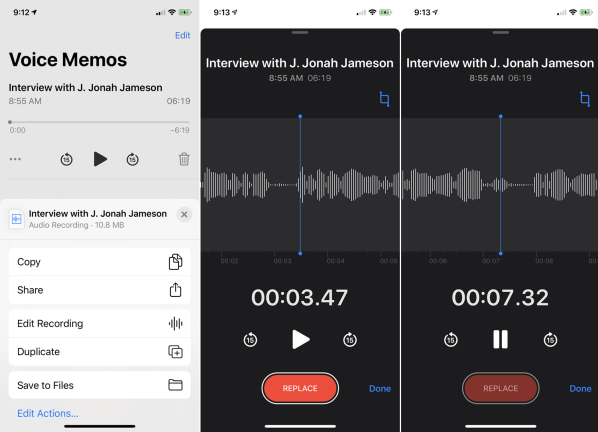Image resolution: width=598 pixels, height=432 pixels.
Task: Skip forward 15 seconds in the Voice Memos list
Action: click(x=132, y=159)
